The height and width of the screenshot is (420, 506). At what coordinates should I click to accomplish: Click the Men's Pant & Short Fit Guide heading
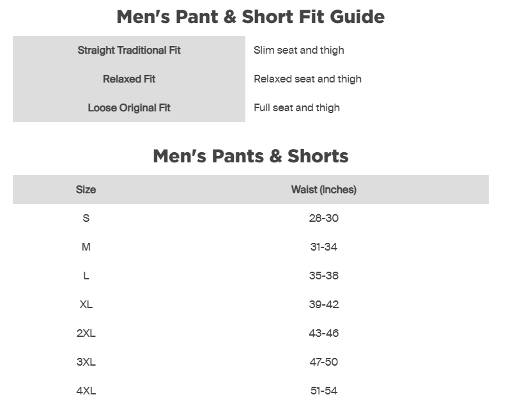click(250, 17)
